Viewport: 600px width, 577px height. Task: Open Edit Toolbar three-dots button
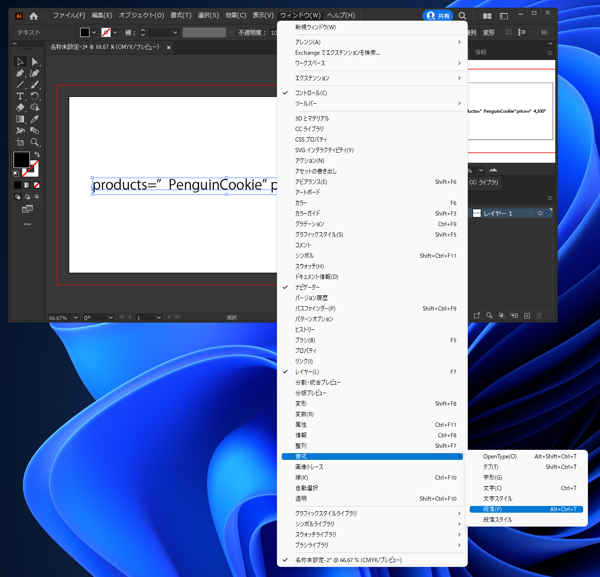[27, 224]
